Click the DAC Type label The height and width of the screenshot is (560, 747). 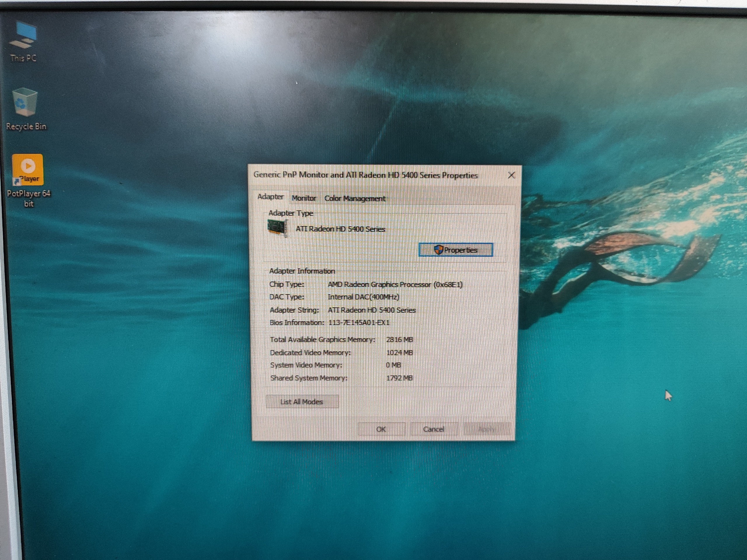[x=286, y=297]
